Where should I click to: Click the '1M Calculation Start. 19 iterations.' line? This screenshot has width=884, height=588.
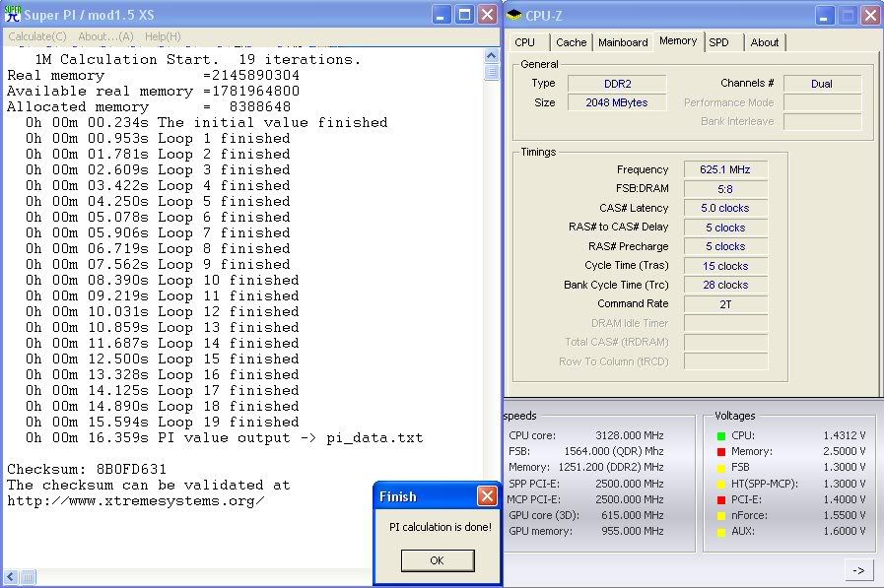click(x=197, y=59)
